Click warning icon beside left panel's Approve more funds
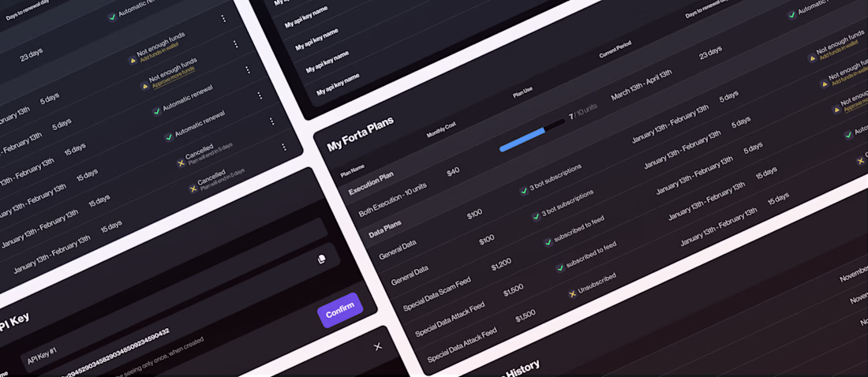Image resolution: width=868 pixels, height=377 pixels. coord(144,86)
